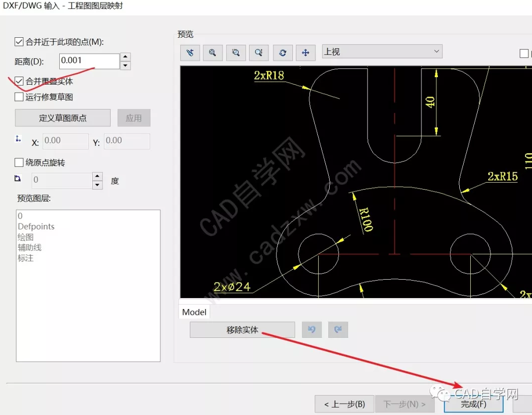Enable the 绕原点旋转 checkbox

(x=19, y=162)
